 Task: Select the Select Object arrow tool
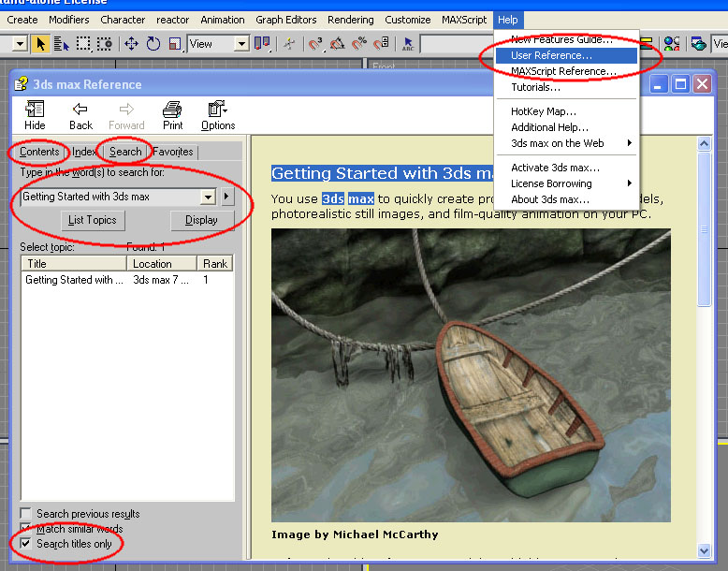point(40,44)
